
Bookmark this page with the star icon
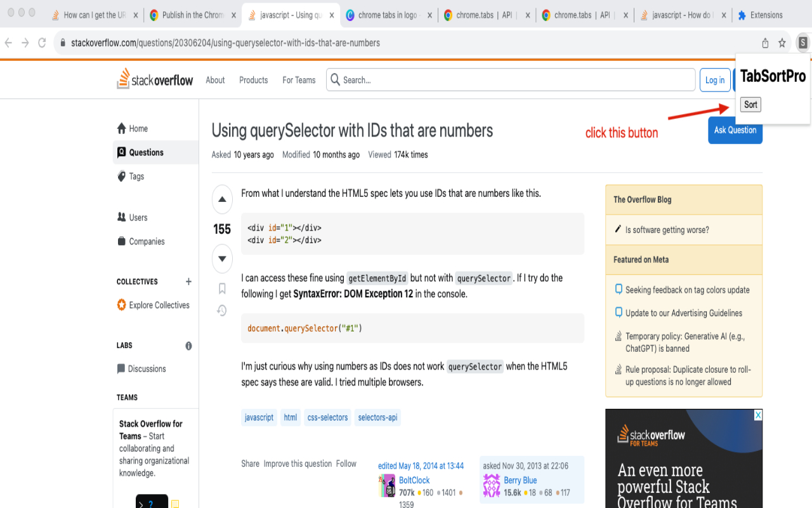[x=782, y=43]
